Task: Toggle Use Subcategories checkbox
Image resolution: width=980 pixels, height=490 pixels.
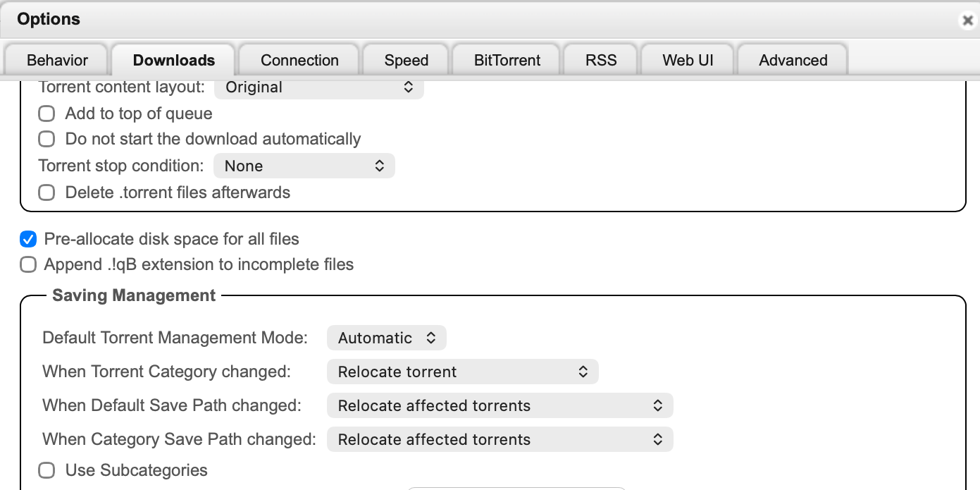Action: (x=46, y=470)
